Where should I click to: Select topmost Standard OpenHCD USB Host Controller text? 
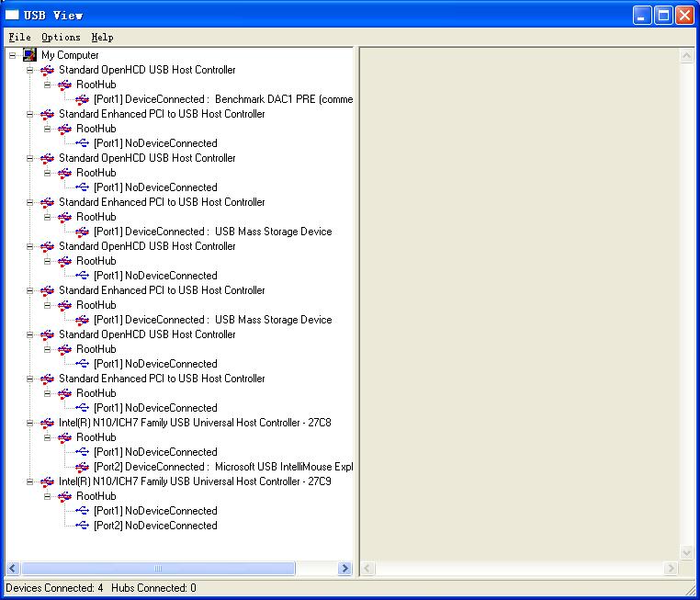147,70
